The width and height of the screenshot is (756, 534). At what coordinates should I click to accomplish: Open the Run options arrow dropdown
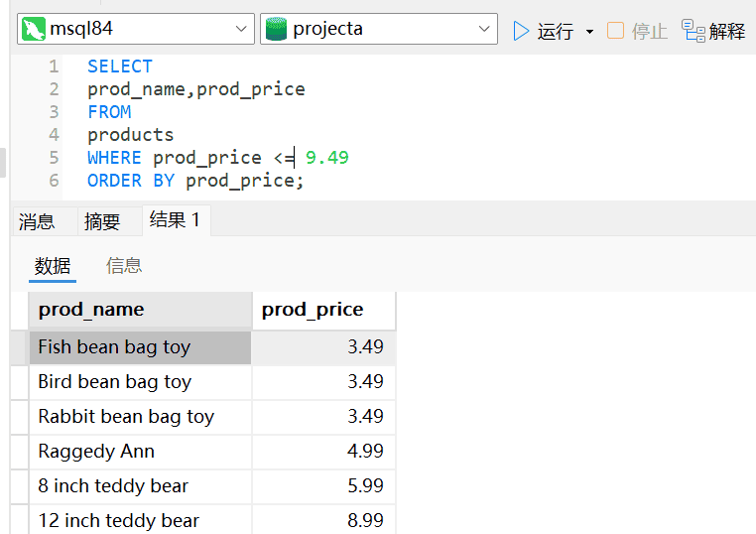(589, 32)
